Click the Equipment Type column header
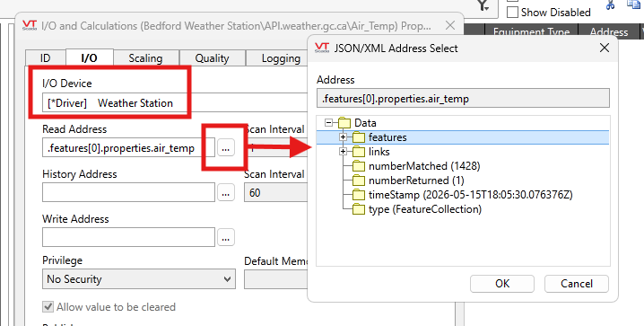644x326 pixels. 531,31
